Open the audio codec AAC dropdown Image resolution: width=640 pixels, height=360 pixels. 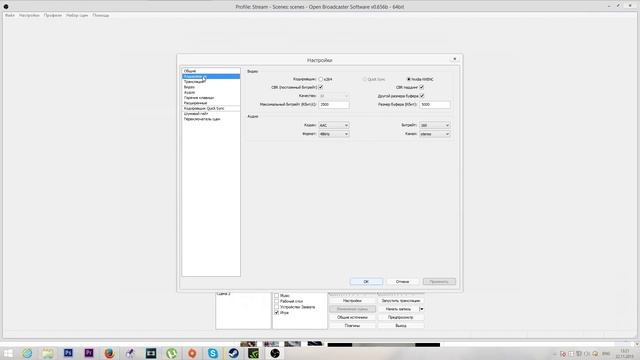333,125
